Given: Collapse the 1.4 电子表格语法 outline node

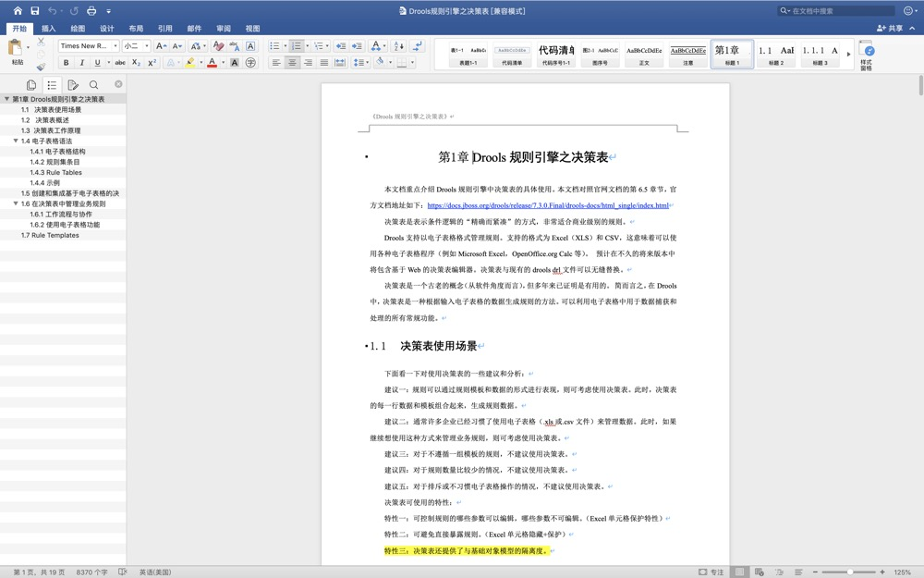Looking at the screenshot, I should [x=16, y=141].
